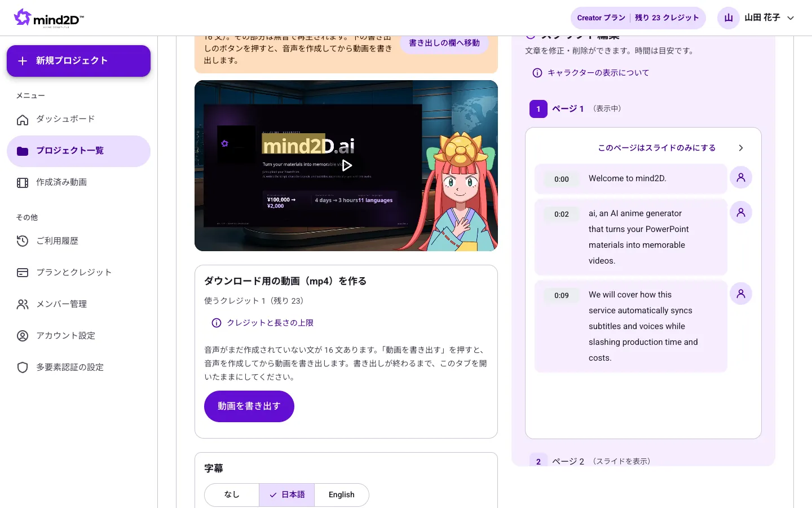
Task: Click the home icon beside ダッシュボード
Action: pos(23,120)
